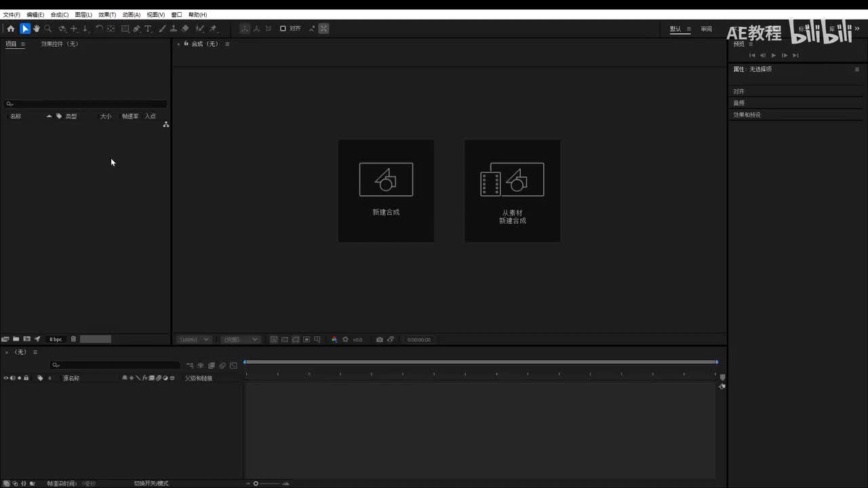The width and height of the screenshot is (868, 488).
Task: Select the Brush tool
Action: click(x=162, y=28)
